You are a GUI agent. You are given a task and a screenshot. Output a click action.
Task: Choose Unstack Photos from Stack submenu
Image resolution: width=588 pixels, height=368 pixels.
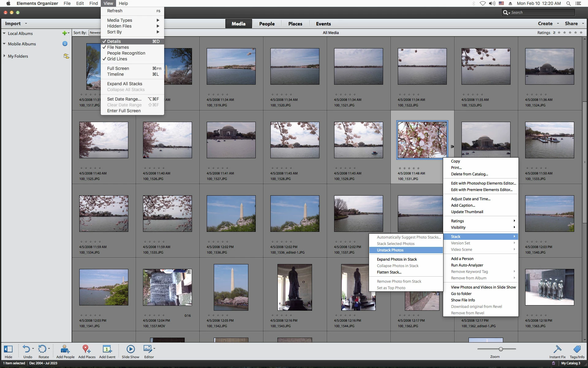coord(390,250)
